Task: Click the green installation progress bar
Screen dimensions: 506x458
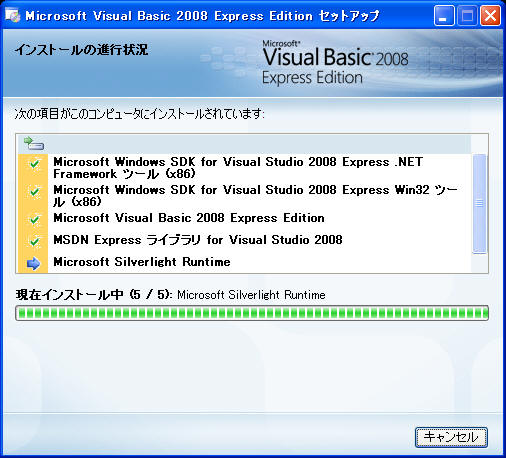Action: [x=252, y=313]
